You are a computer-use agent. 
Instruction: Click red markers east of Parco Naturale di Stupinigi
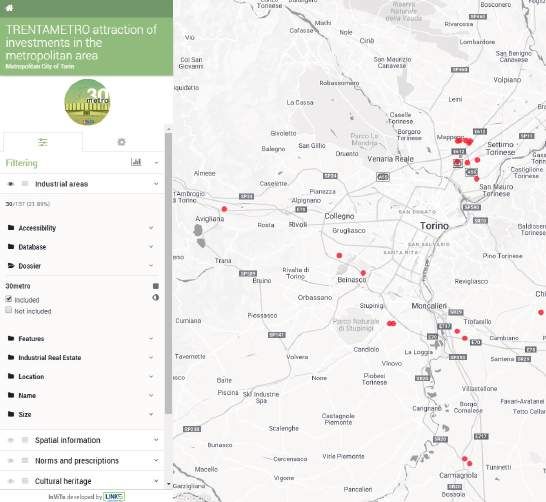[x=391, y=323]
